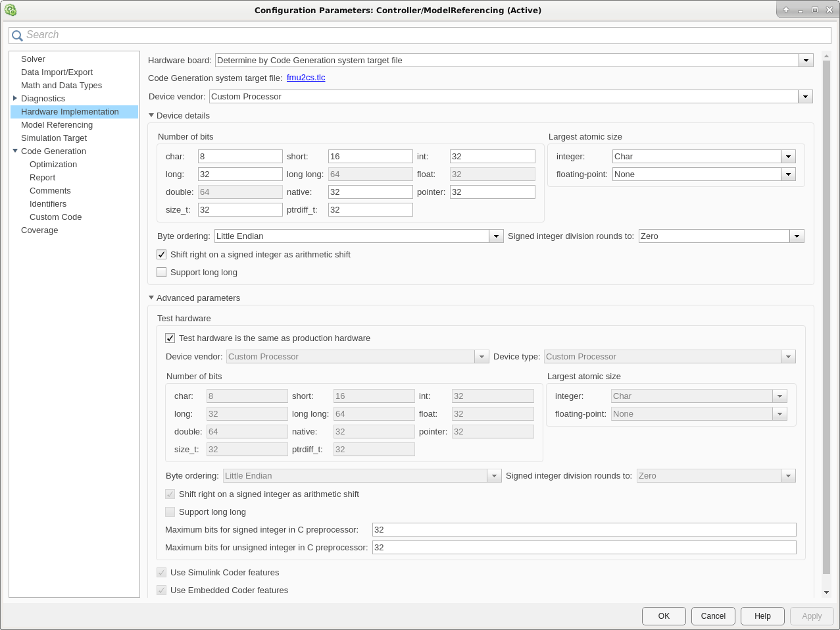
Task: Enable Support long long checkbox
Action: click(162, 272)
